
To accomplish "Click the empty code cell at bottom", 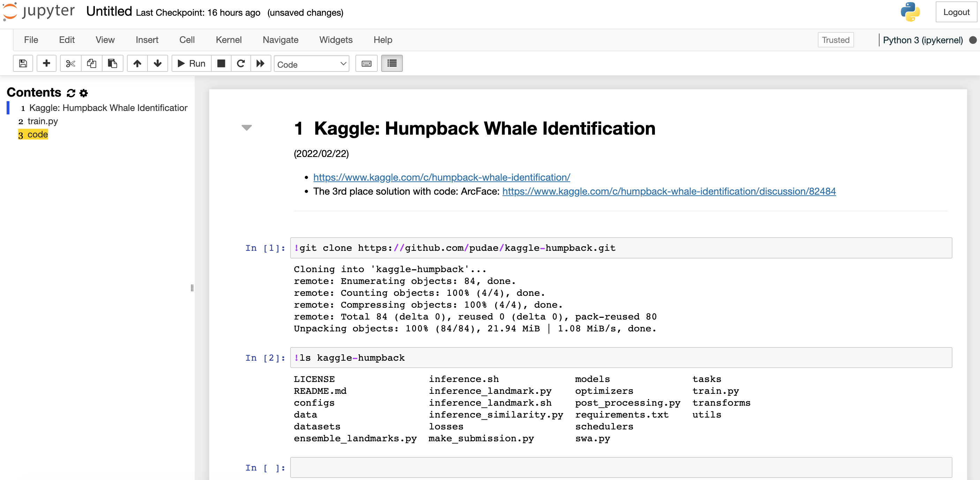I will click(x=621, y=468).
